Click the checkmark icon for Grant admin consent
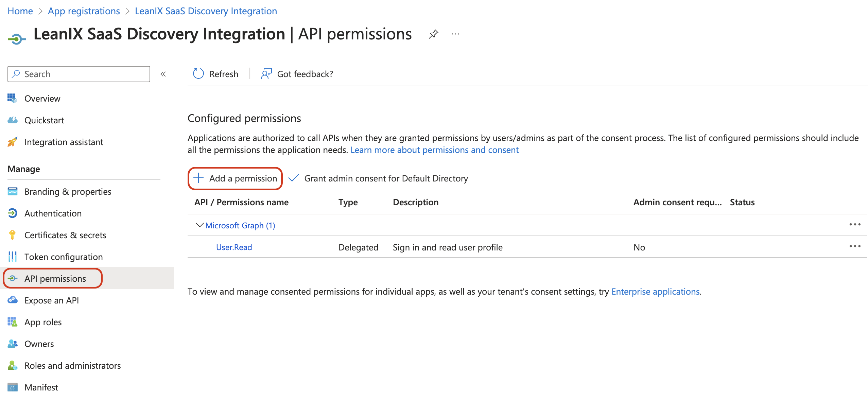This screenshot has height=401, width=868. 293,178
